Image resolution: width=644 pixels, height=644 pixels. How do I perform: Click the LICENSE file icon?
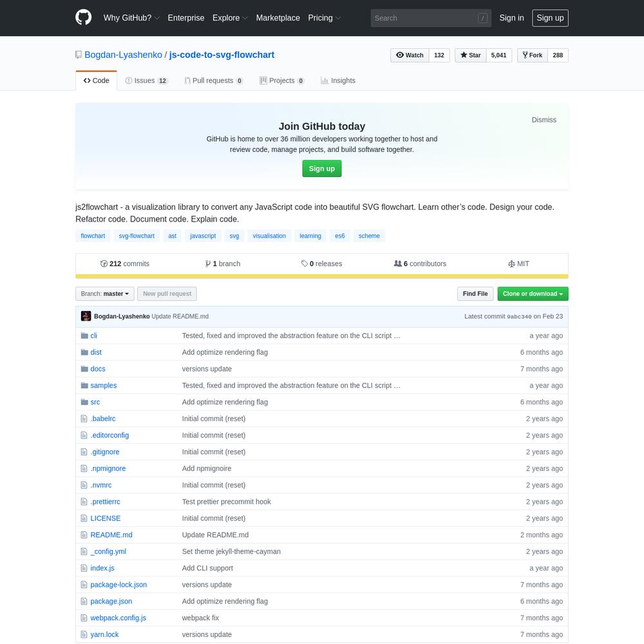pos(84,518)
